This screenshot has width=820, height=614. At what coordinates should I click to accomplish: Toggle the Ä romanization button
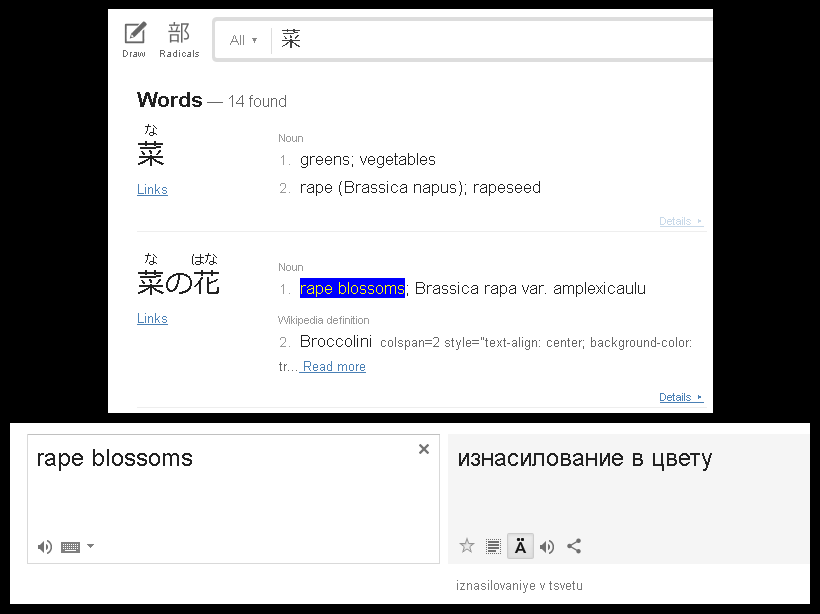(520, 547)
